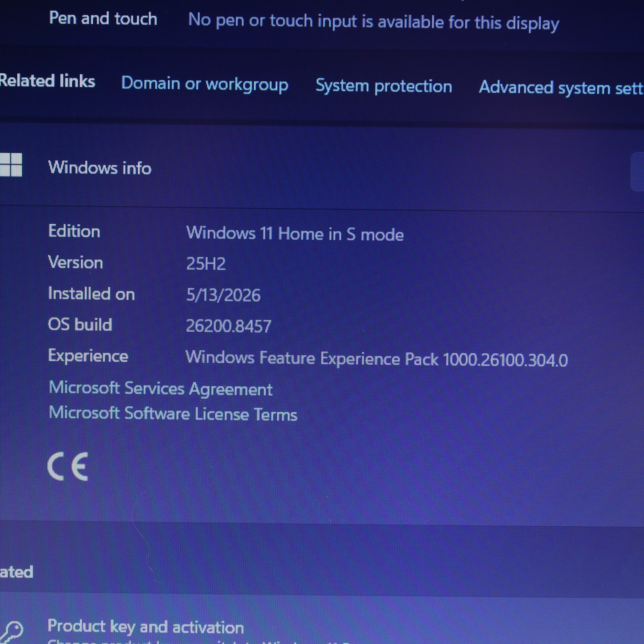Select "Windows Feature Experience Pack 1000.26100.304.0" text

point(377,358)
